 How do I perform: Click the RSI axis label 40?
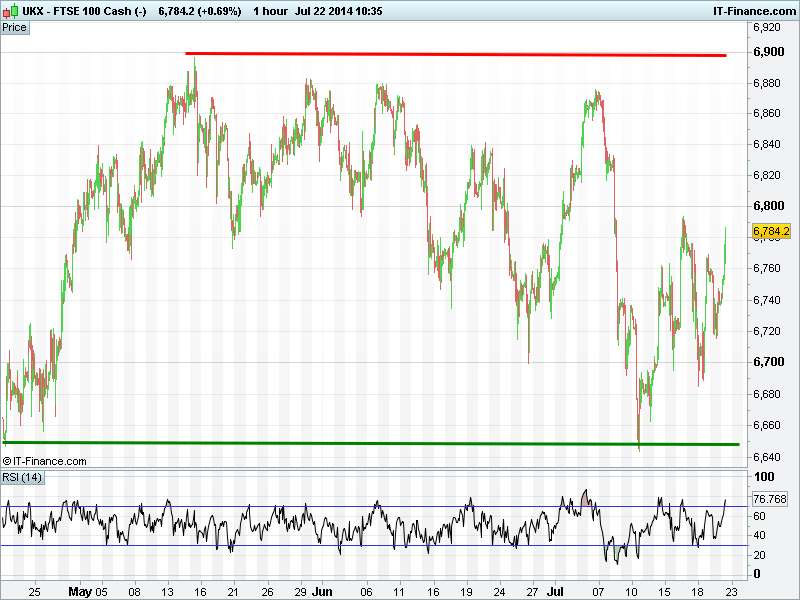[x=759, y=535]
